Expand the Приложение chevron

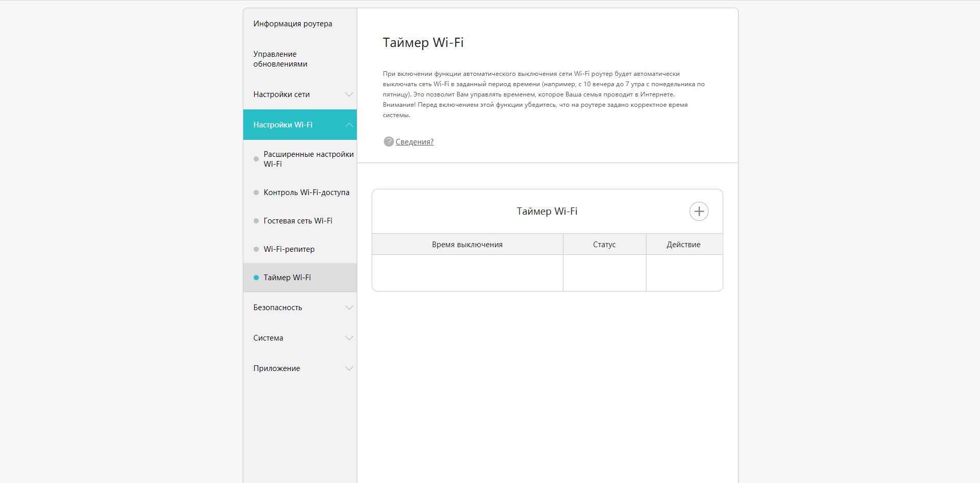(x=349, y=368)
